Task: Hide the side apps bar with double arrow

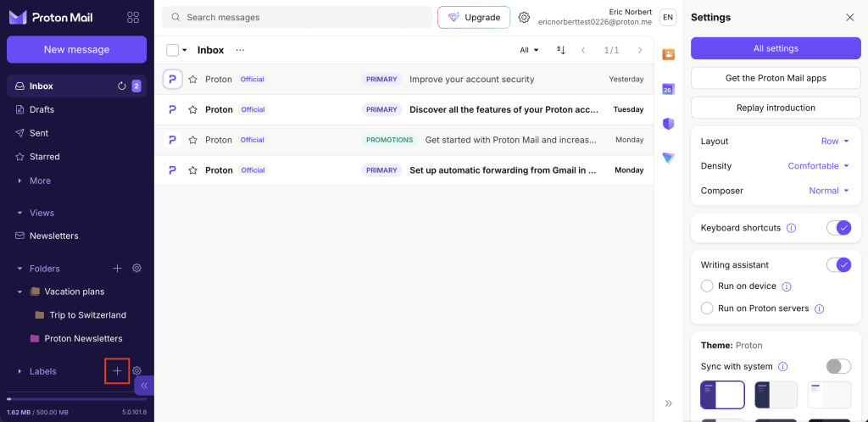Action: [668, 403]
